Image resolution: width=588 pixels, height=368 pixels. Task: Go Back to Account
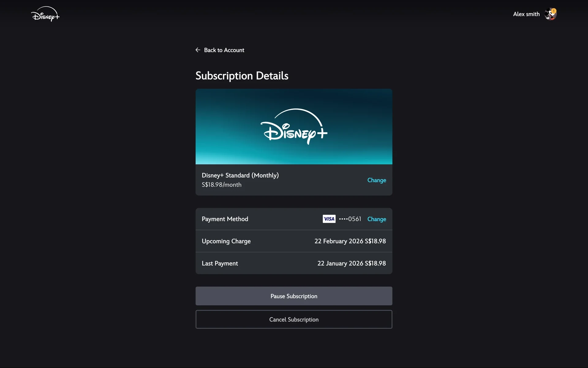click(x=224, y=50)
